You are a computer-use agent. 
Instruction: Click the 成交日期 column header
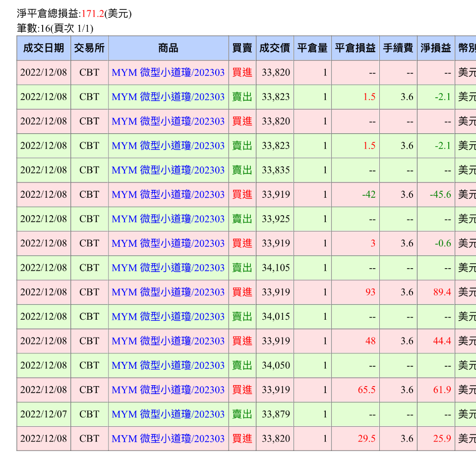[x=44, y=48]
